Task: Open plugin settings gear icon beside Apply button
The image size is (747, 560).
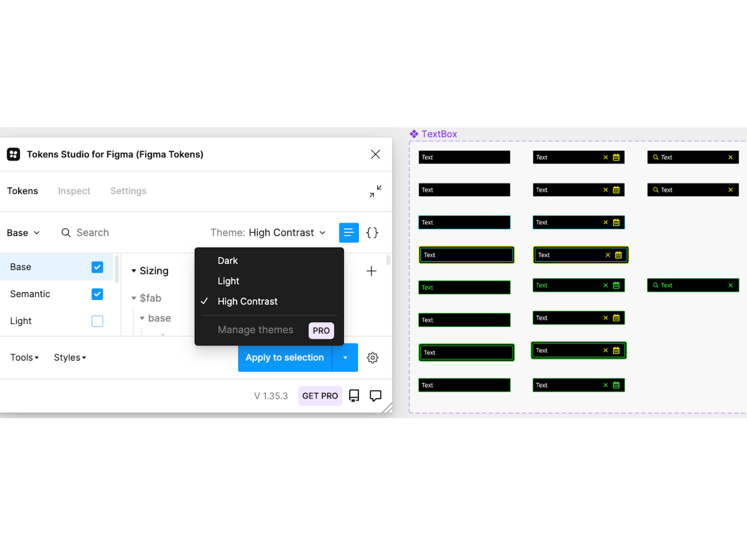Action: (373, 358)
